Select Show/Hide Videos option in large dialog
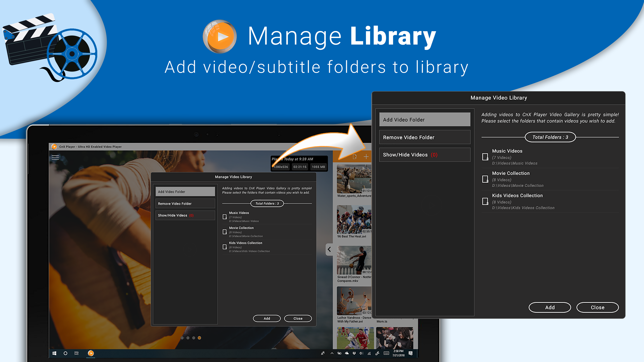 pos(424,155)
